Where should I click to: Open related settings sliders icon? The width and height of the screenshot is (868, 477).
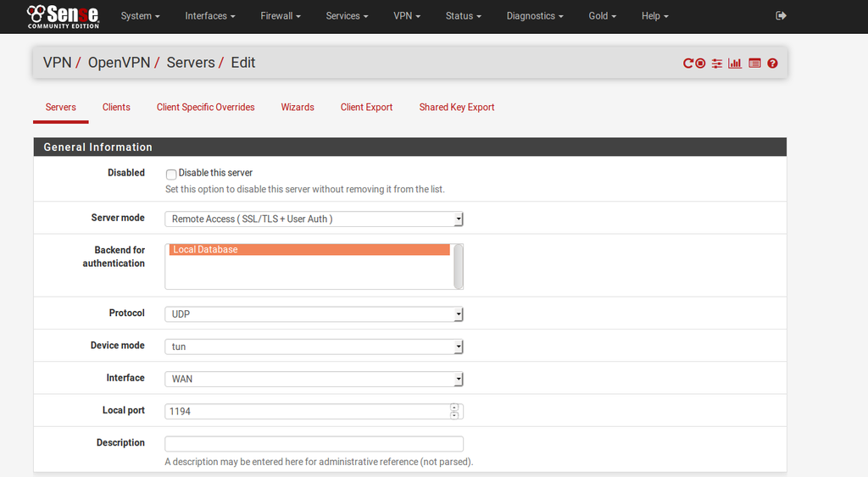717,64
